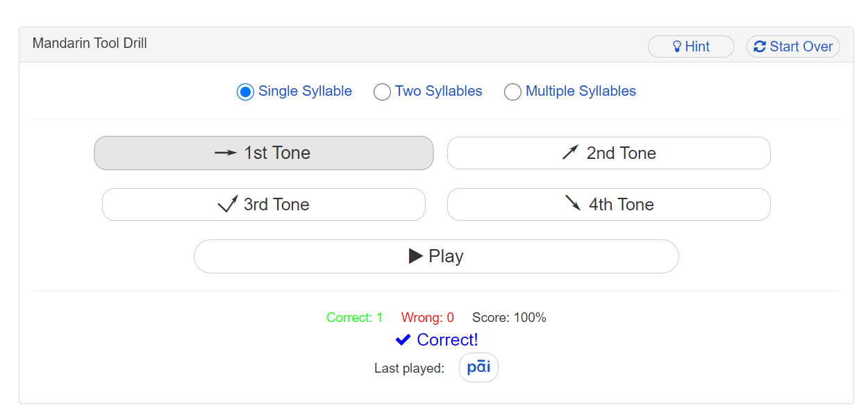Click the Mandarin Tool Drill title
The height and width of the screenshot is (415, 868).
click(x=90, y=43)
